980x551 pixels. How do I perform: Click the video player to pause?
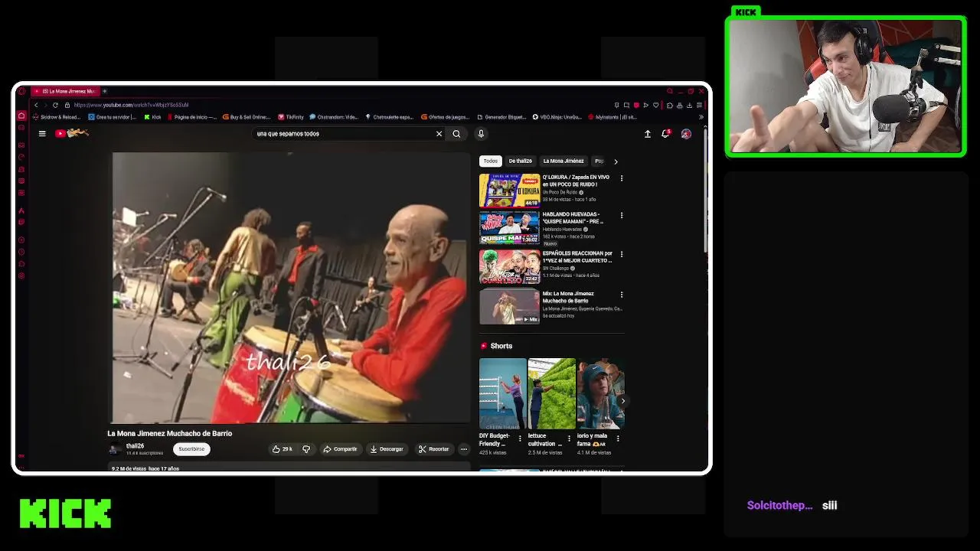[291, 287]
